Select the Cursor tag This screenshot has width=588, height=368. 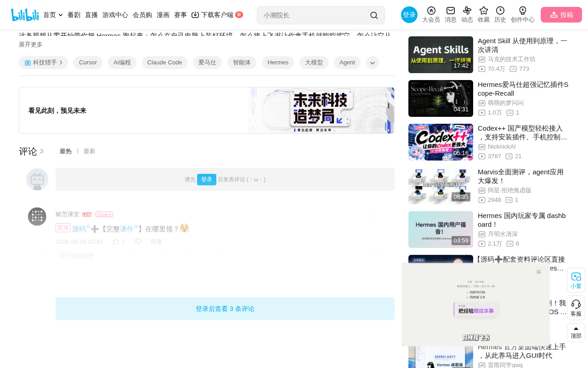click(x=88, y=63)
